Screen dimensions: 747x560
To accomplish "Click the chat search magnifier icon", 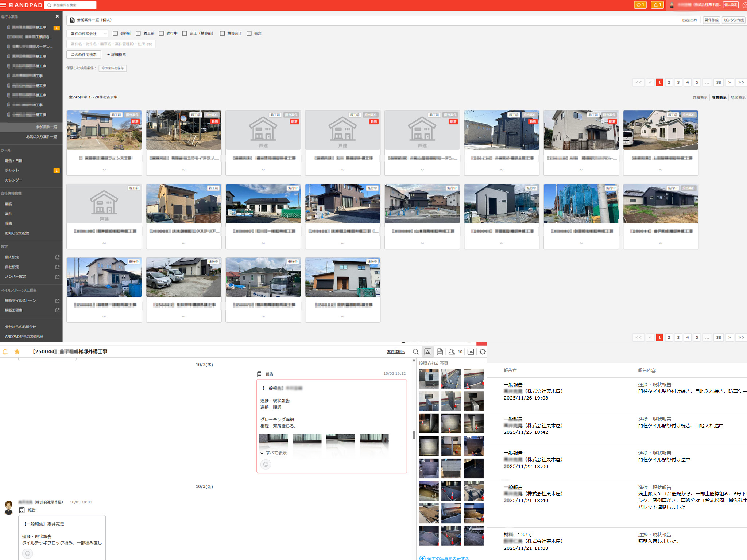I will coord(415,352).
